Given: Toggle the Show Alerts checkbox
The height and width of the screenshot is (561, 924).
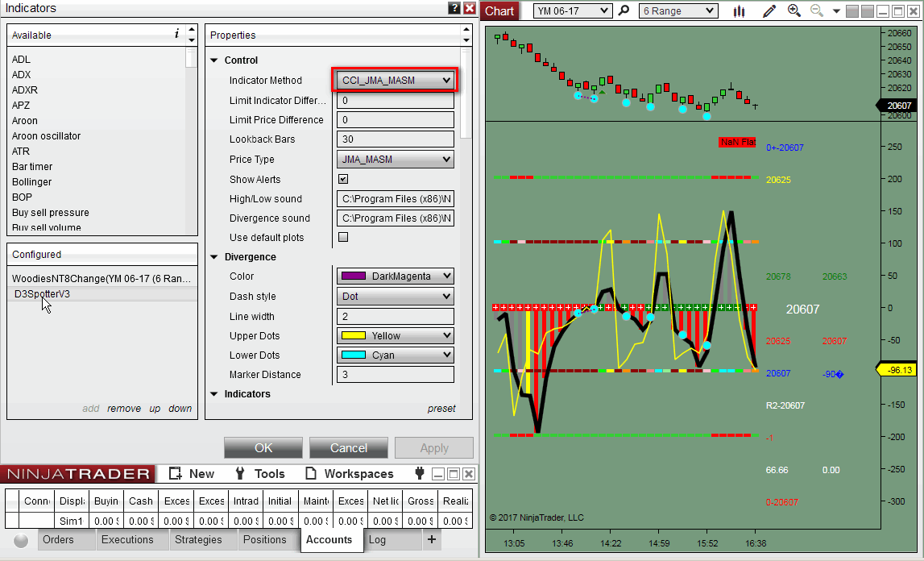Looking at the screenshot, I should [x=343, y=179].
